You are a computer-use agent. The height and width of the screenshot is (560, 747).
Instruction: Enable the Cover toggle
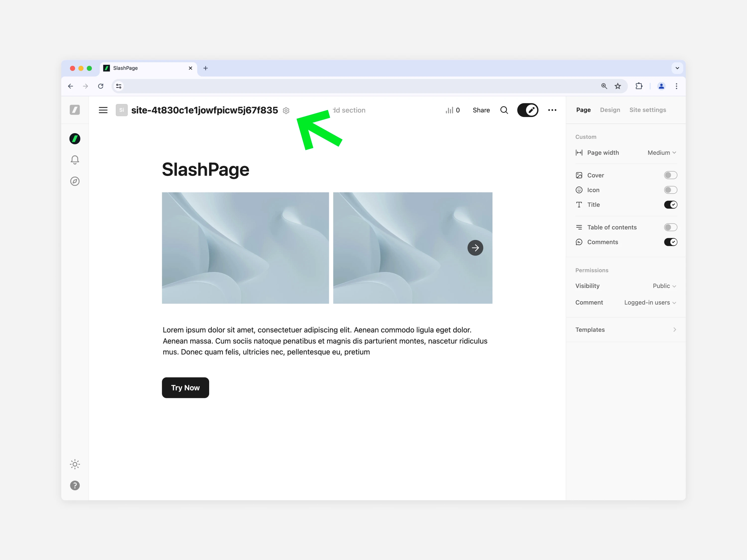pyautogui.click(x=670, y=175)
